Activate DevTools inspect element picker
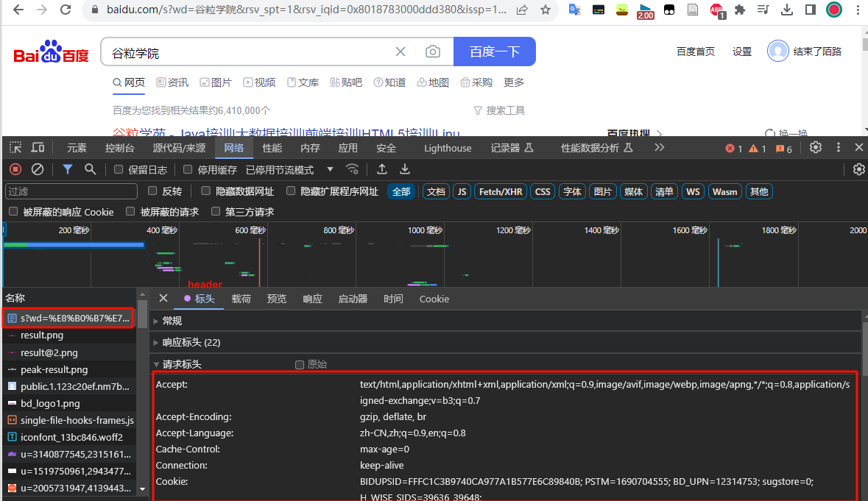 (x=15, y=148)
